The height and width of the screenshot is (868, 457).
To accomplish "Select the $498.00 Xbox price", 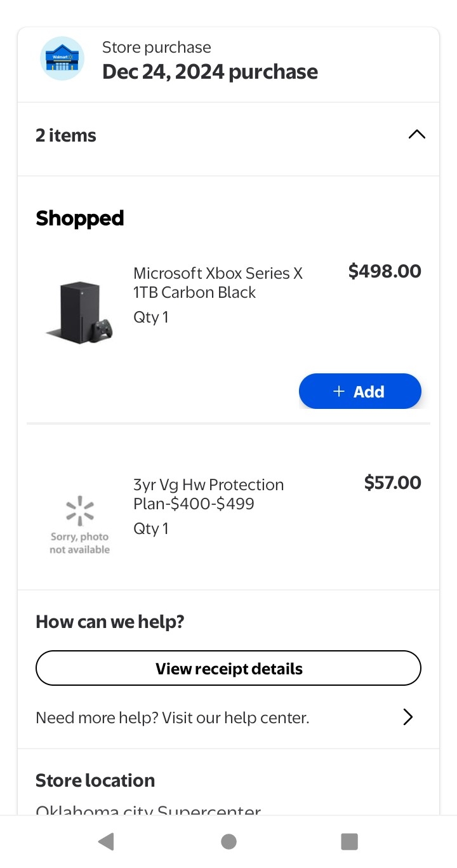I will tap(385, 271).
